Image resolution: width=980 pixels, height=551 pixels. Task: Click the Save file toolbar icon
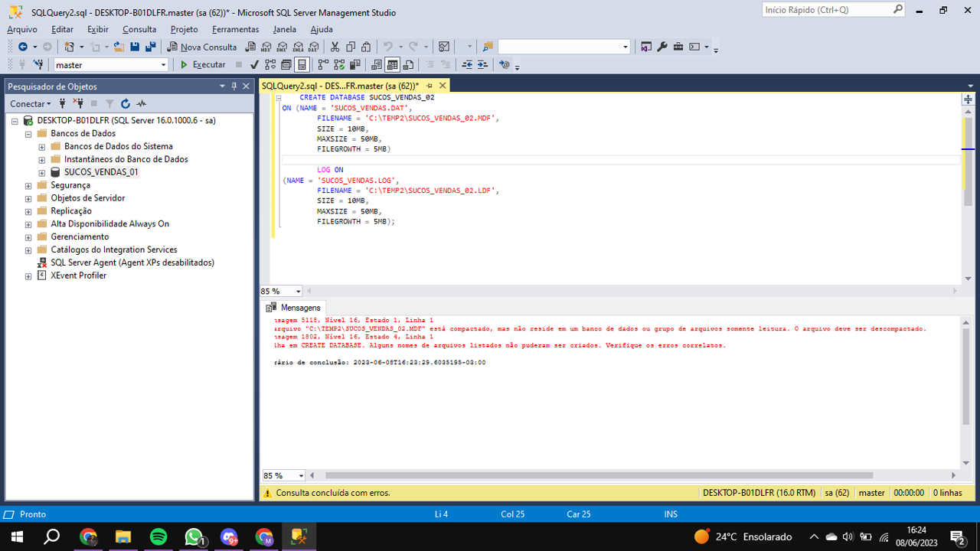coord(135,47)
